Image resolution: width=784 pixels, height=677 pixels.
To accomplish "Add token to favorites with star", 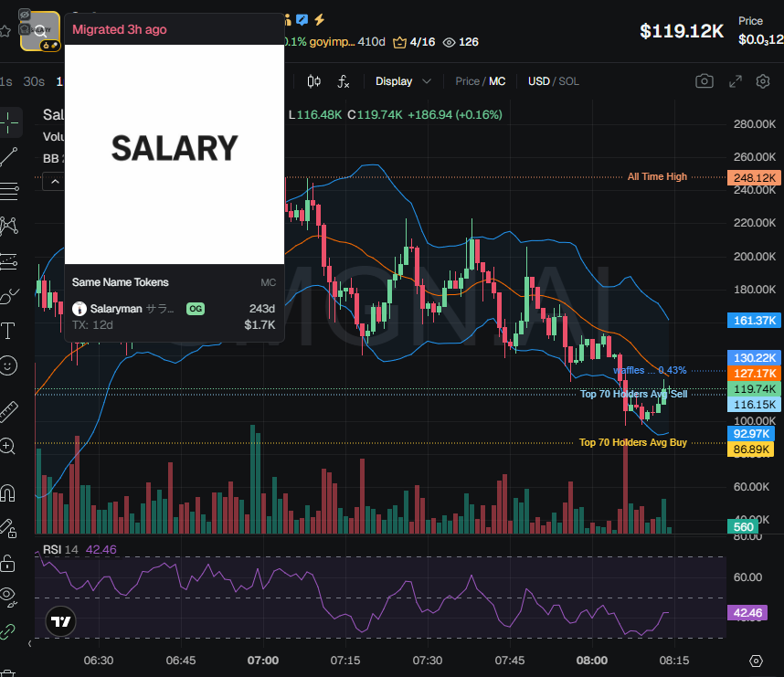I will coord(5,31).
